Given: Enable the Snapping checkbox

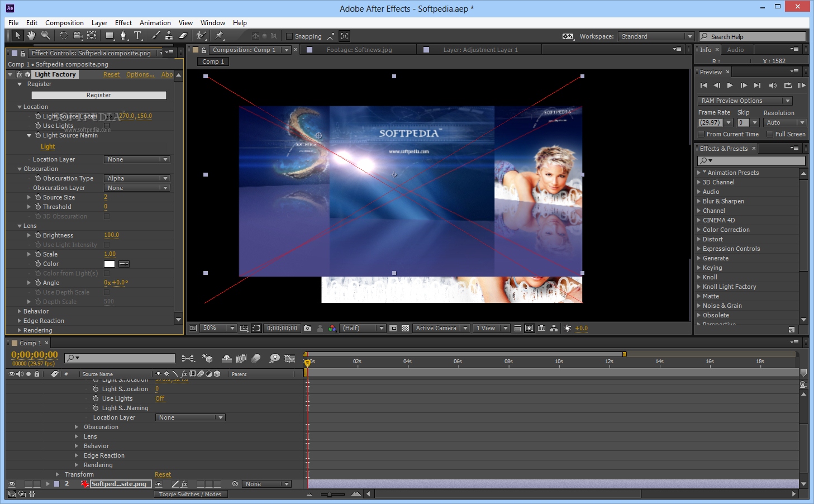Looking at the screenshot, I should tap(289, 36).
